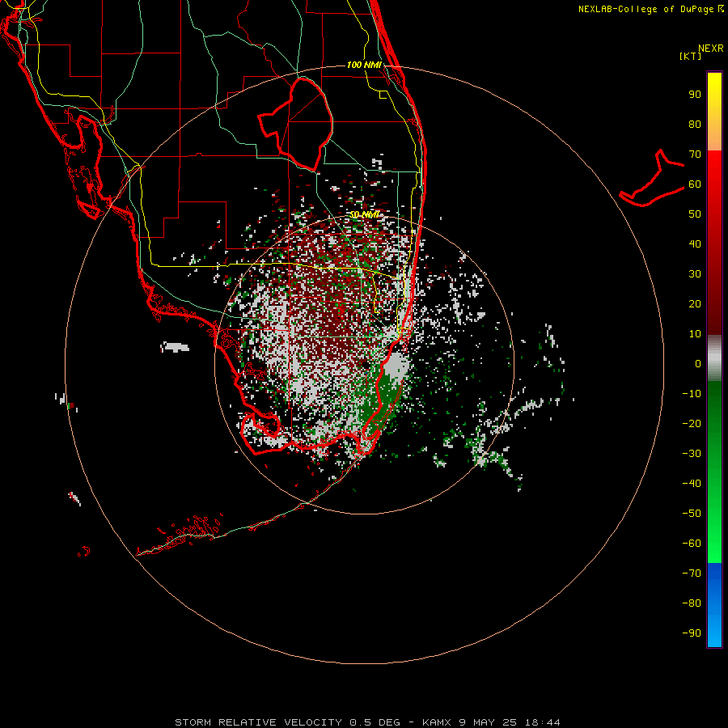Viewport: 728px width, 728px height.
Task: Click the -50 value on velocity scale
Action: click(692, 514)
